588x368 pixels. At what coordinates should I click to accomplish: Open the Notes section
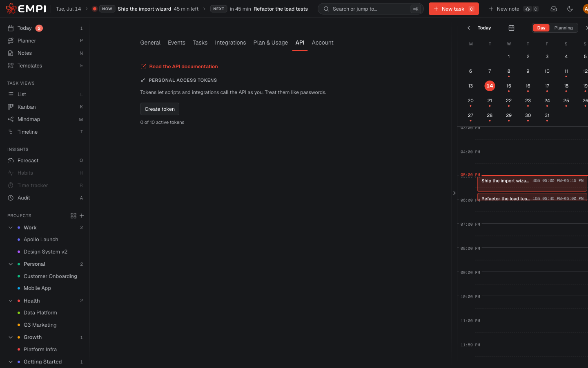[45, 53]
